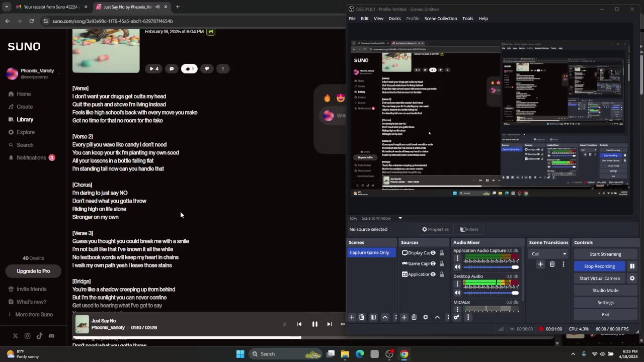
Task: Open Suno's X (Twitter) link
Action: pos(15,336)
